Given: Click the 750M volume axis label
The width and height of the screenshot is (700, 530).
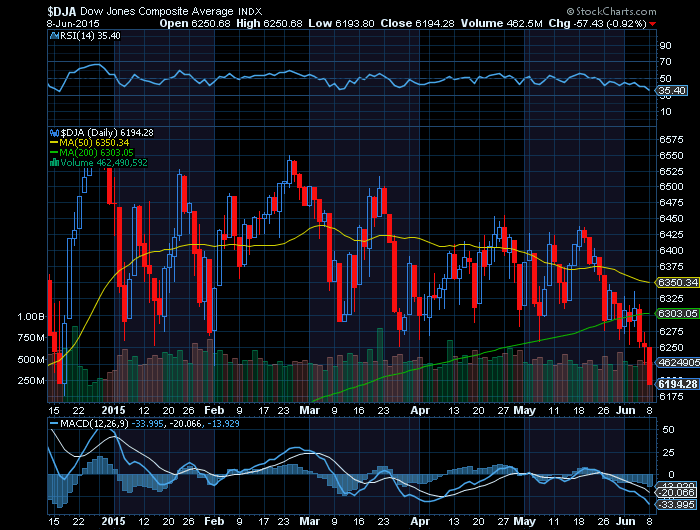Looking at the screenshot, I should coord(31,338).
